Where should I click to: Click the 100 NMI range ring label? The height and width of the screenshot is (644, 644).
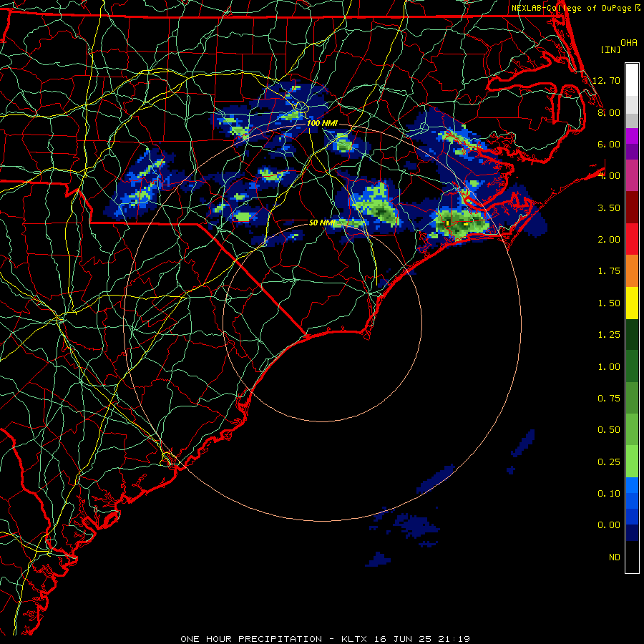point(322,123)
